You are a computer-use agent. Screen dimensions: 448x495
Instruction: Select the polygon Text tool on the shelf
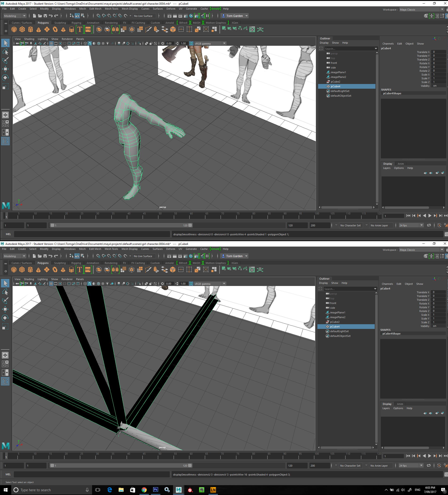tap(80, 29)
